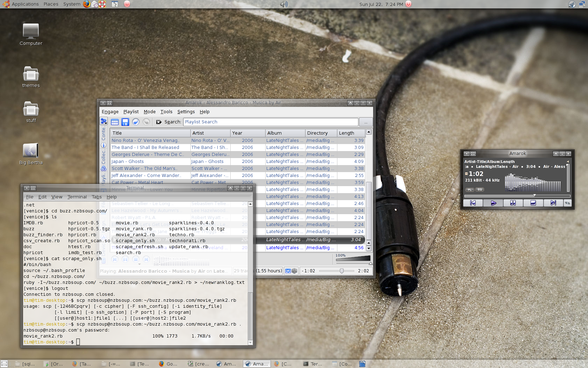
Task: Open the Amarok toolbar configure dropdown icon
Action: (104, 121)
